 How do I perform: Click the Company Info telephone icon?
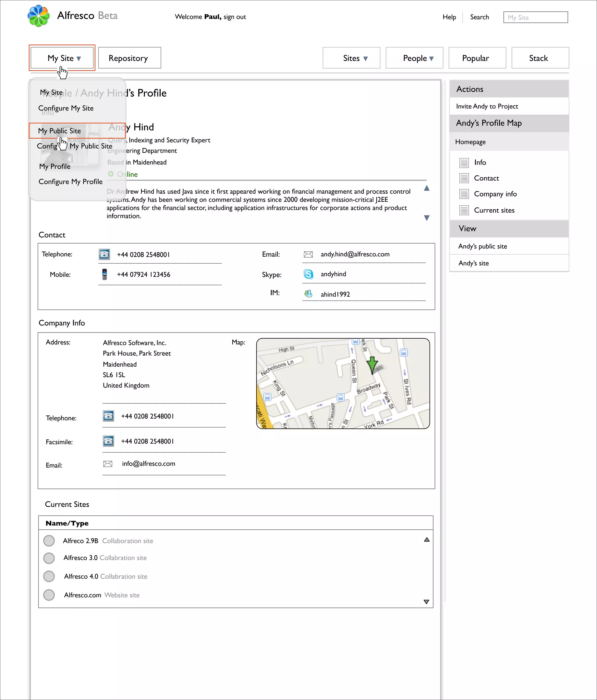pyautogui.click(x=108, y=416)
